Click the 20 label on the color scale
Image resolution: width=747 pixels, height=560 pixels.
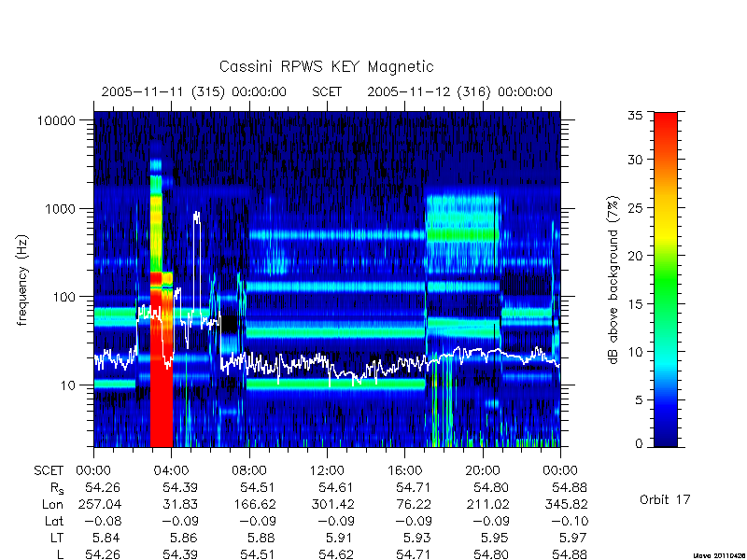635,256
